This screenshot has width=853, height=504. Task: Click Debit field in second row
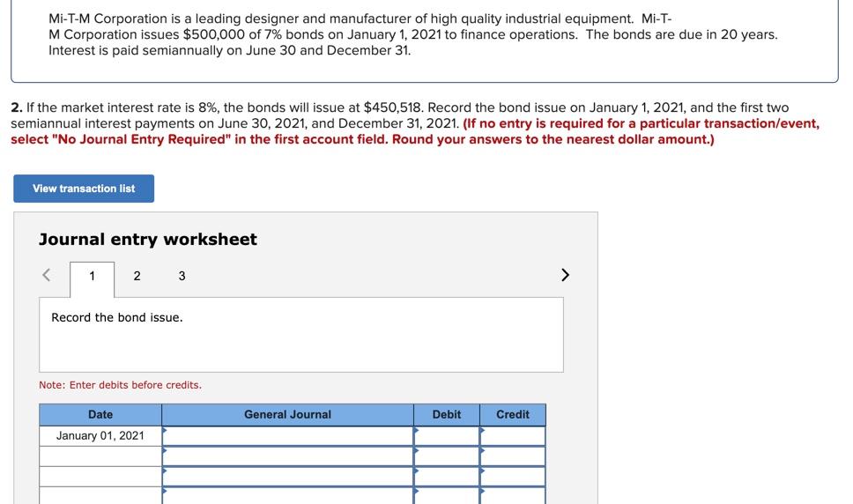click(447, 456)
